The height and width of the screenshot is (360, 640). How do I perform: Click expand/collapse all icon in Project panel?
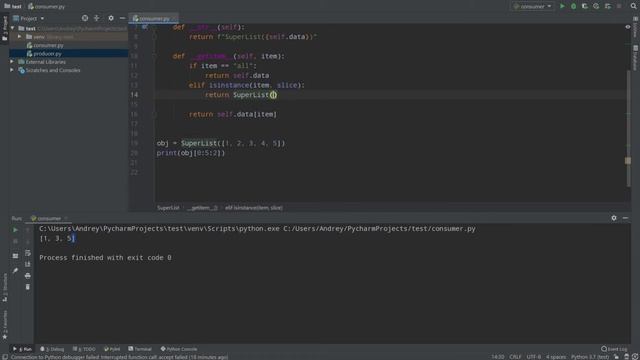click(97, 18)
